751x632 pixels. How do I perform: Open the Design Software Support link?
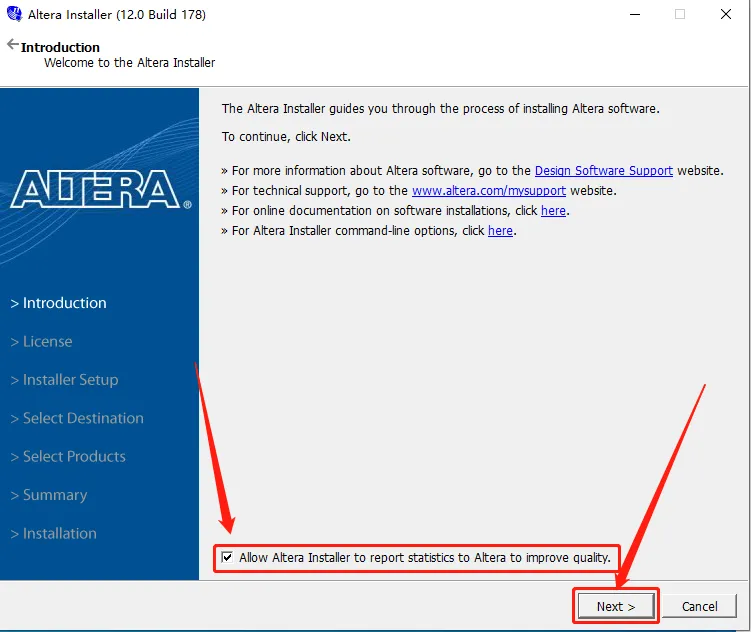click(x=603, y=170)
